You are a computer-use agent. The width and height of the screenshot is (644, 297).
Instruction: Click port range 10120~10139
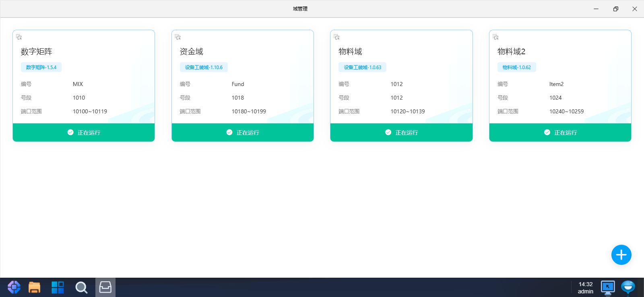pyautogui.click(x=408, y=111)
